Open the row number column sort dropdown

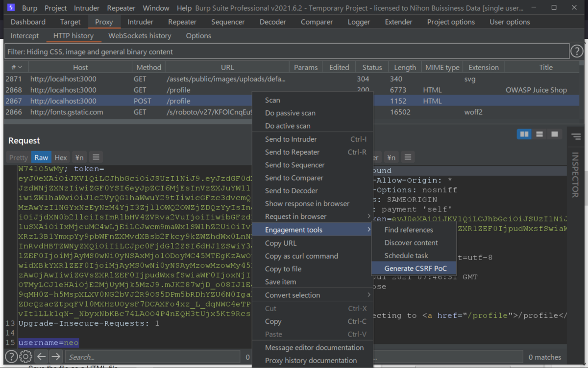pyautogui.click(x=20, y=67)
